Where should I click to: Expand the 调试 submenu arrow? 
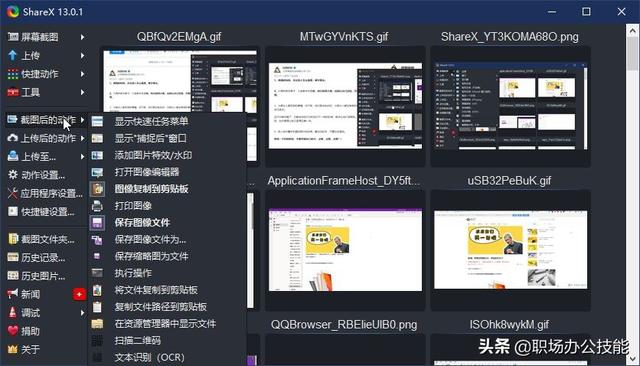tap(82, 313)
